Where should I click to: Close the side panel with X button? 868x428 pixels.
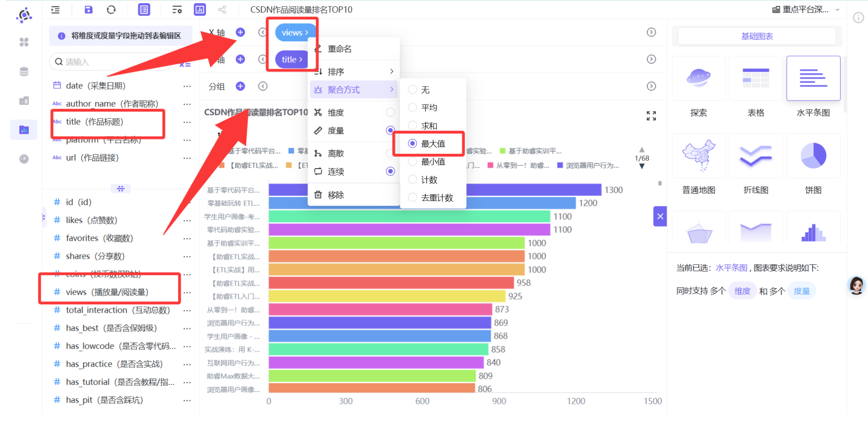pyautogui.click(x=660, y=216)
